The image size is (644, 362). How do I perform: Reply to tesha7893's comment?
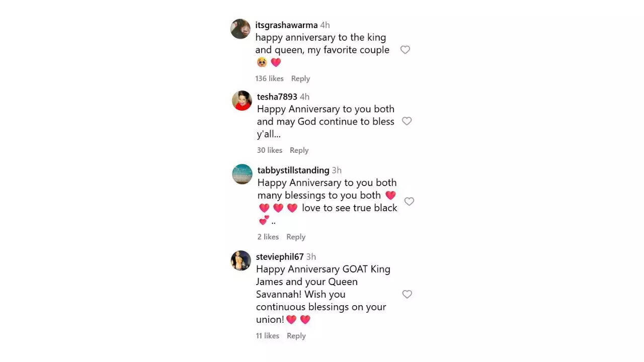pyautogui.click(x=299, y=150)
